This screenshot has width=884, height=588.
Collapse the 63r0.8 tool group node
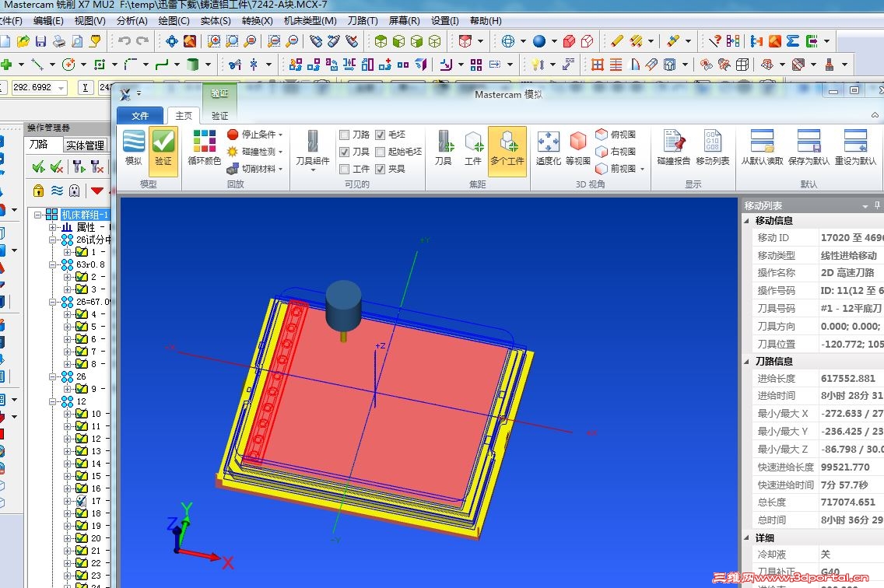click(52, 264)
